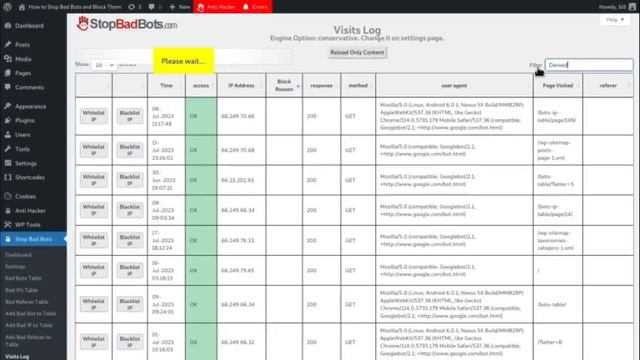640x360 pixels.
Task: Blacklist IP 66.249.70.66
Action: point(130,116)
